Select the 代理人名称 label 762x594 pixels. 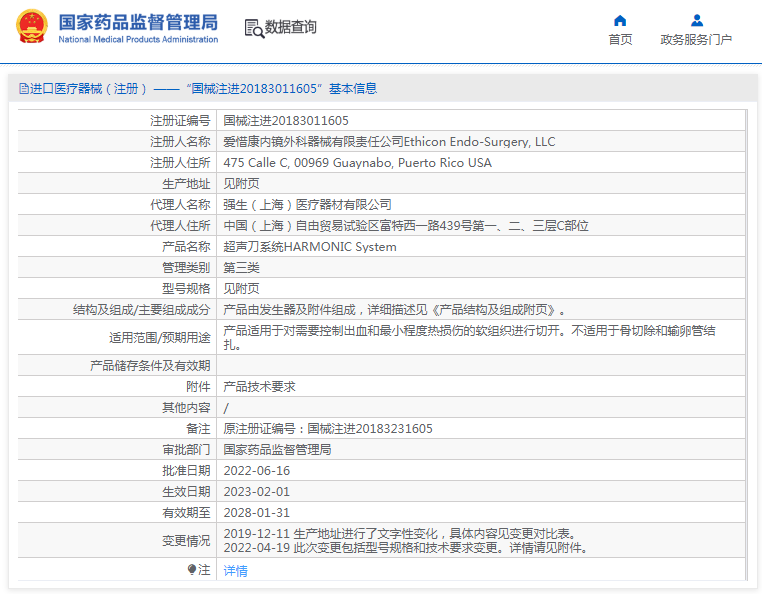[180, 205]
